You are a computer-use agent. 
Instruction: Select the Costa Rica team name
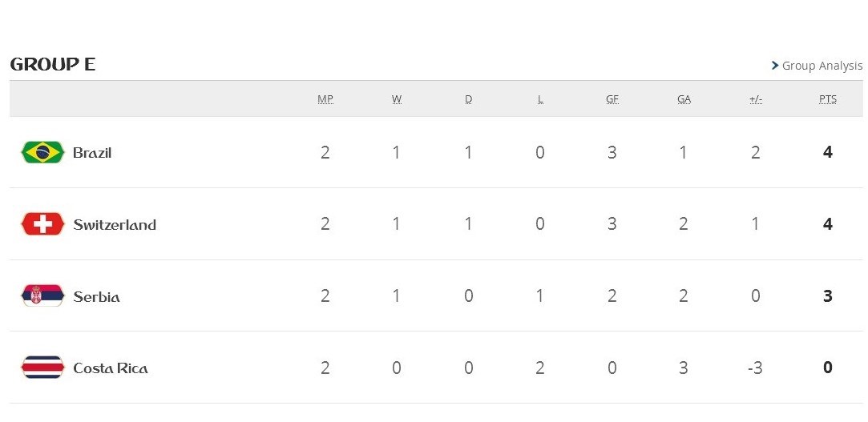coord(111,368)
